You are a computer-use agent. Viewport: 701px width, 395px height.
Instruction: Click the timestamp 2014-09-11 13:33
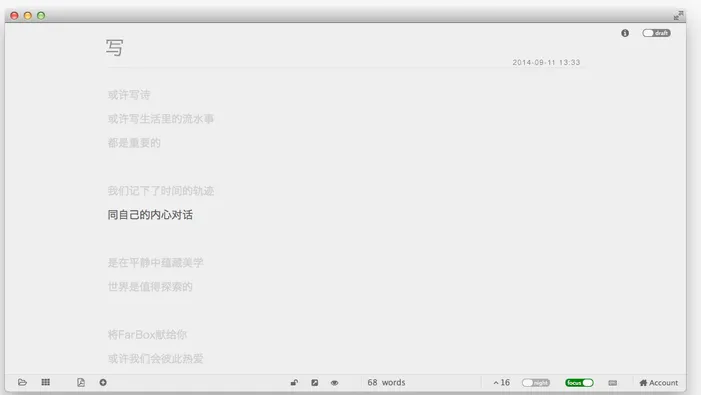tap(546, 63)
